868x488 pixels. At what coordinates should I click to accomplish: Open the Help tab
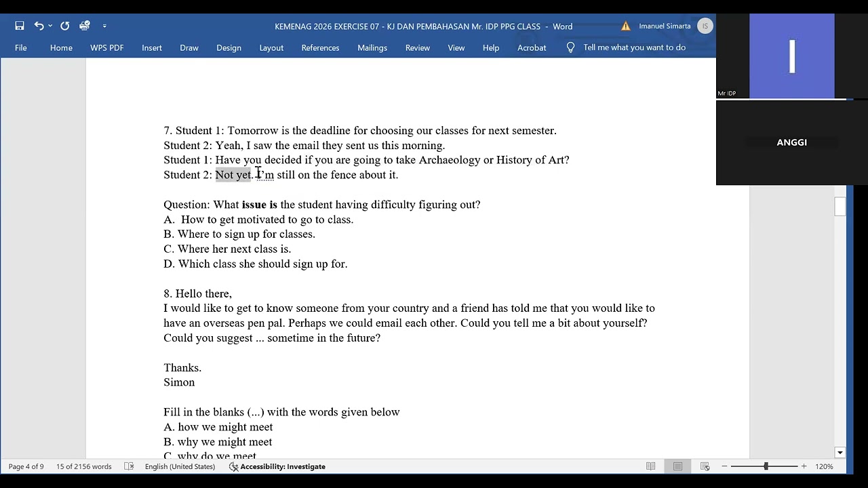[491, 47]
